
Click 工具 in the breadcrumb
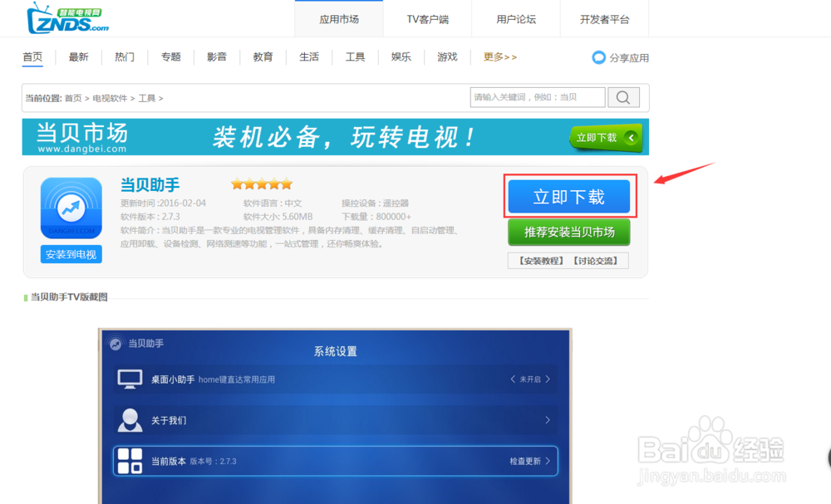(147, 99)
